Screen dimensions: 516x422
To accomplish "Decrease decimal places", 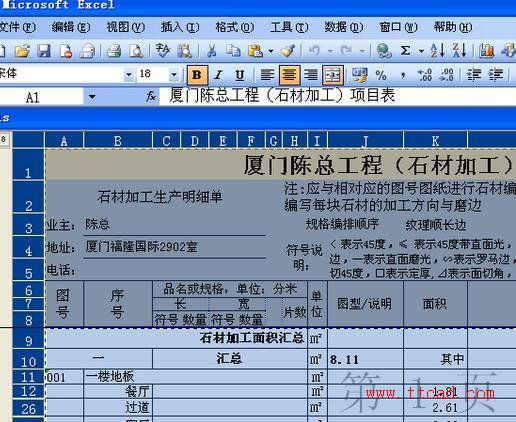I will tap(446, 75).
